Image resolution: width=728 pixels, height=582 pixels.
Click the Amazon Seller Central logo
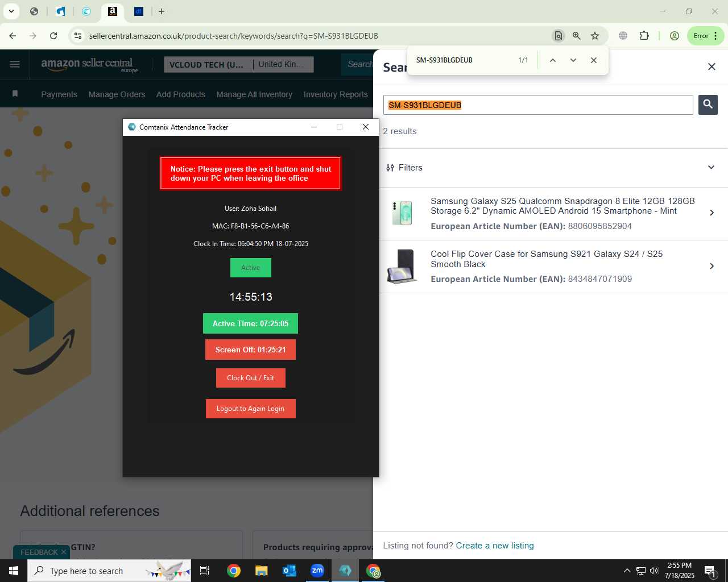click(89, 65)
